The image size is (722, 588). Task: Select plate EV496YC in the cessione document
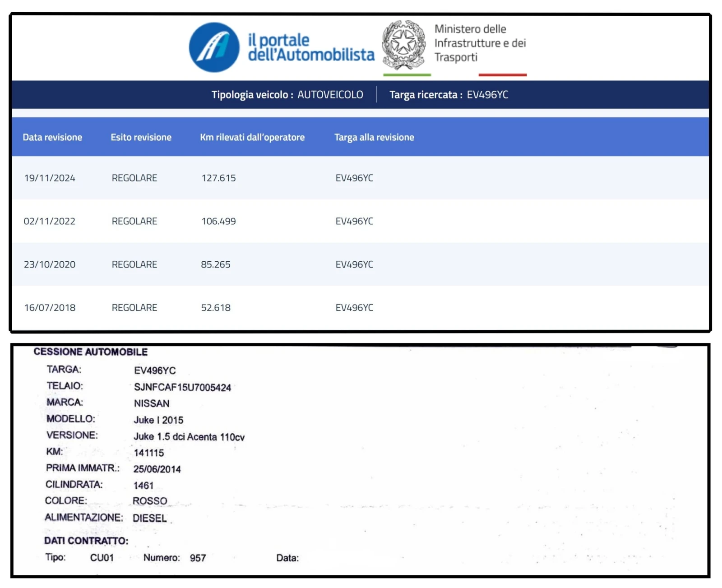[x=155, y=370]
